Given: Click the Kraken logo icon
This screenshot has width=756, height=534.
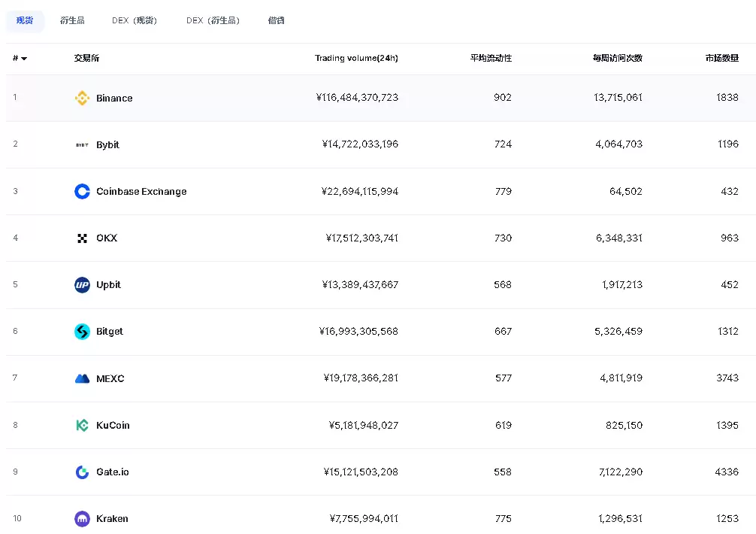Looking at the screenshot, I should pos(82,518).
